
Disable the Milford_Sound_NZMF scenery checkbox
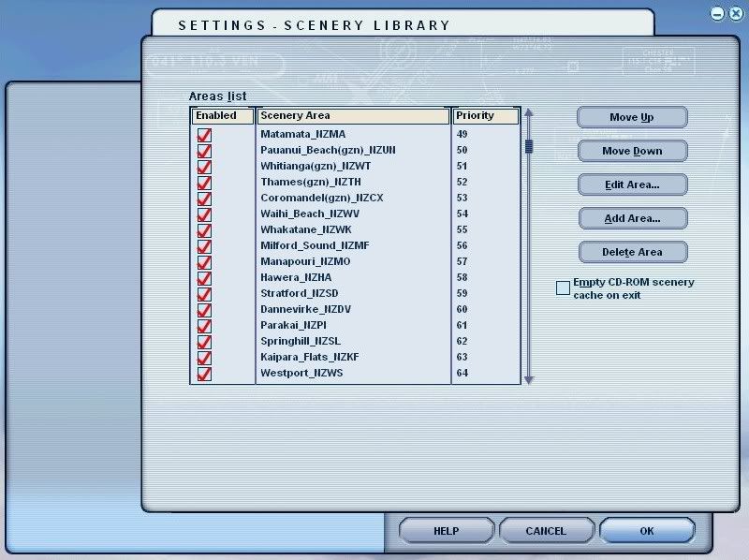204,246
